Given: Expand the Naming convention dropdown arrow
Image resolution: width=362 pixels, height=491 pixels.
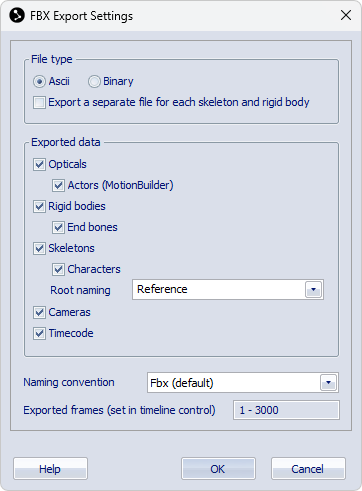Looking at the screenshot, I should point(328,383).
